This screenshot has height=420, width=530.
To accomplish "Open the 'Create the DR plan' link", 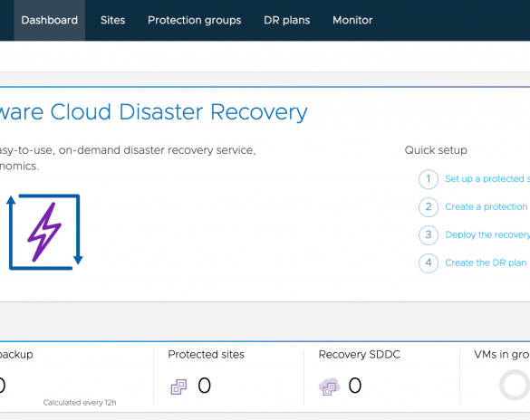I will [x=486, y=262].
